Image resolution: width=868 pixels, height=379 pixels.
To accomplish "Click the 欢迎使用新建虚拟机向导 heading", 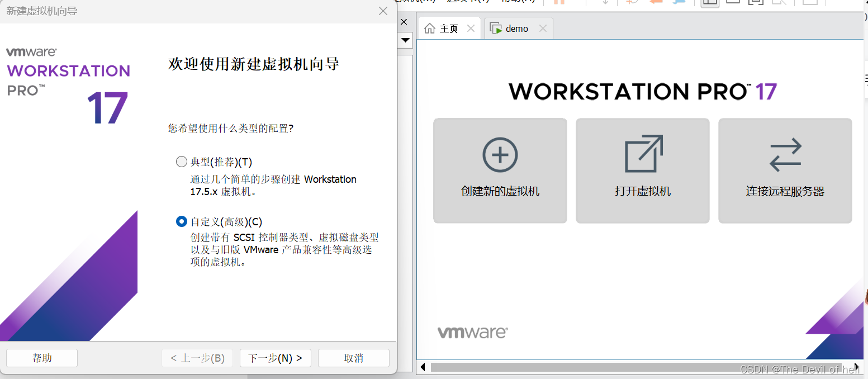I will pos(254,64).
